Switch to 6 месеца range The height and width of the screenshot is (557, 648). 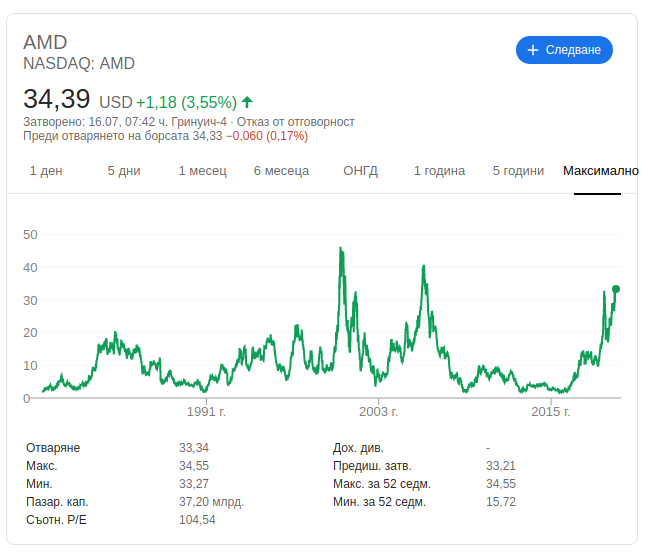pos(281,171)
